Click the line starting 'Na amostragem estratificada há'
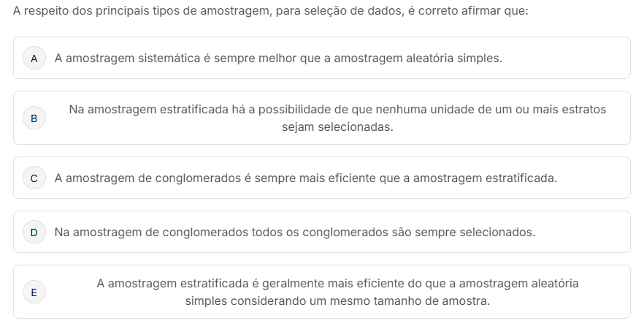The image size is (644, 321). (337, 110)
